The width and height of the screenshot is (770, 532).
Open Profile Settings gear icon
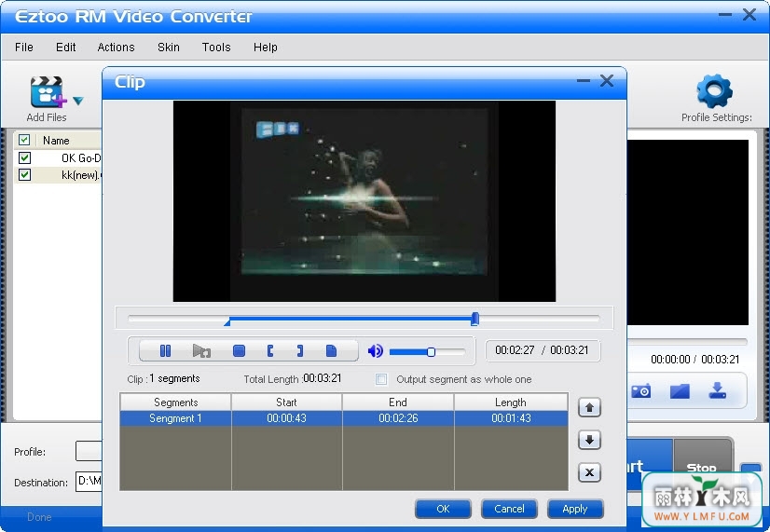[x=714, y=91]
